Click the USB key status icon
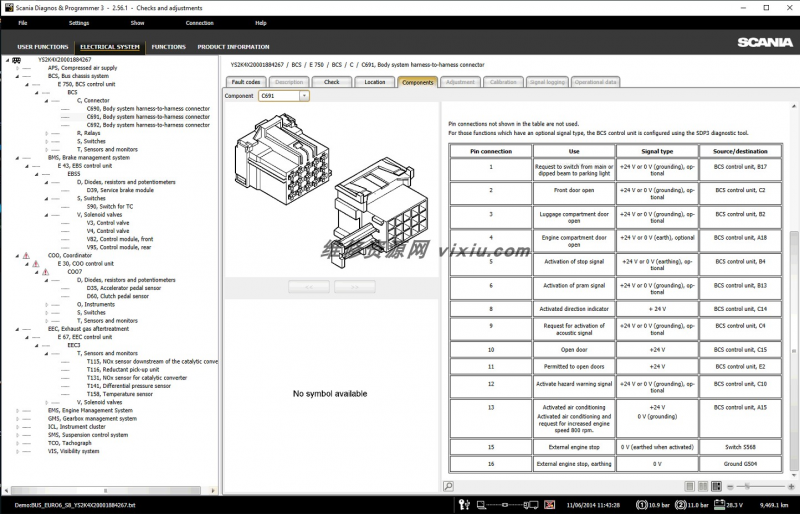800x514 pixels. 464,505
